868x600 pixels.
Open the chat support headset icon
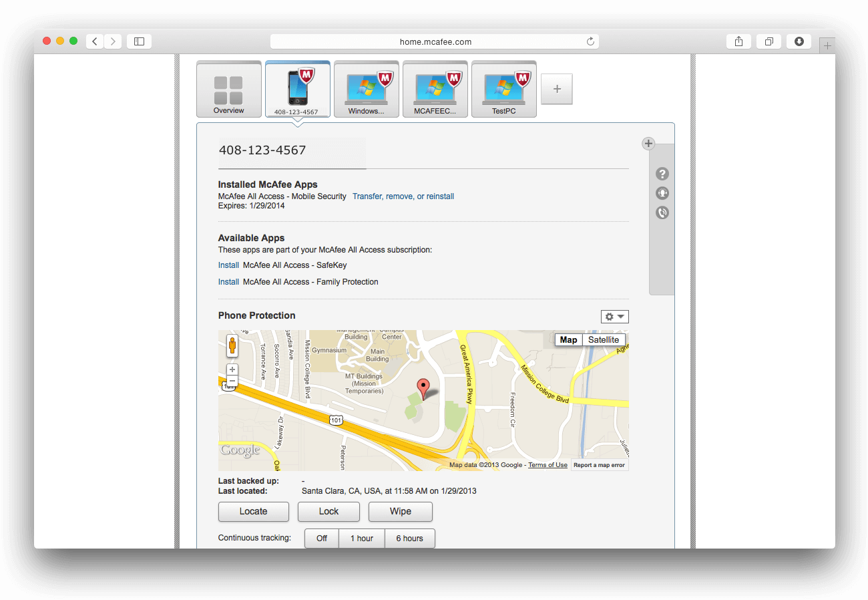662,193
